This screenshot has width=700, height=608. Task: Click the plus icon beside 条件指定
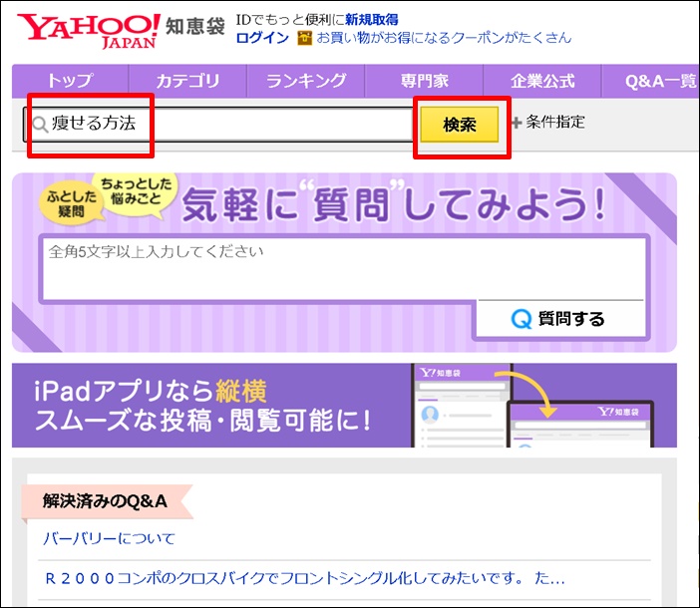(x=516, y=123)
